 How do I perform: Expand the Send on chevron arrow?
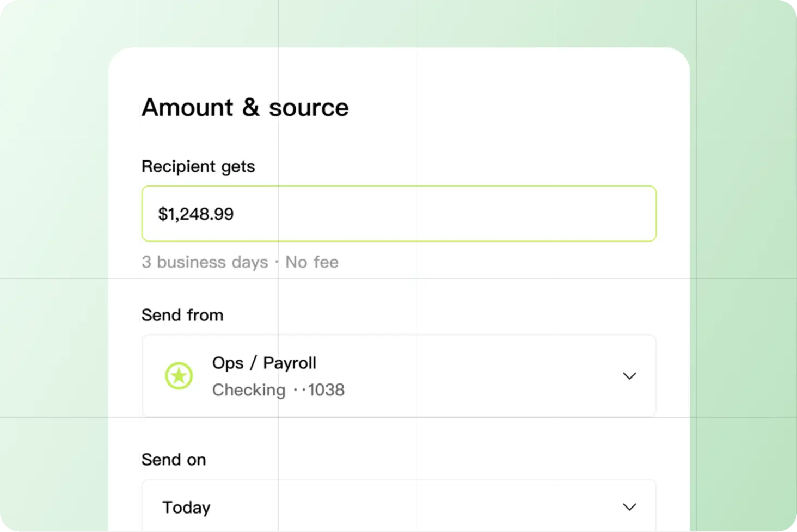[x=629, y=507]
